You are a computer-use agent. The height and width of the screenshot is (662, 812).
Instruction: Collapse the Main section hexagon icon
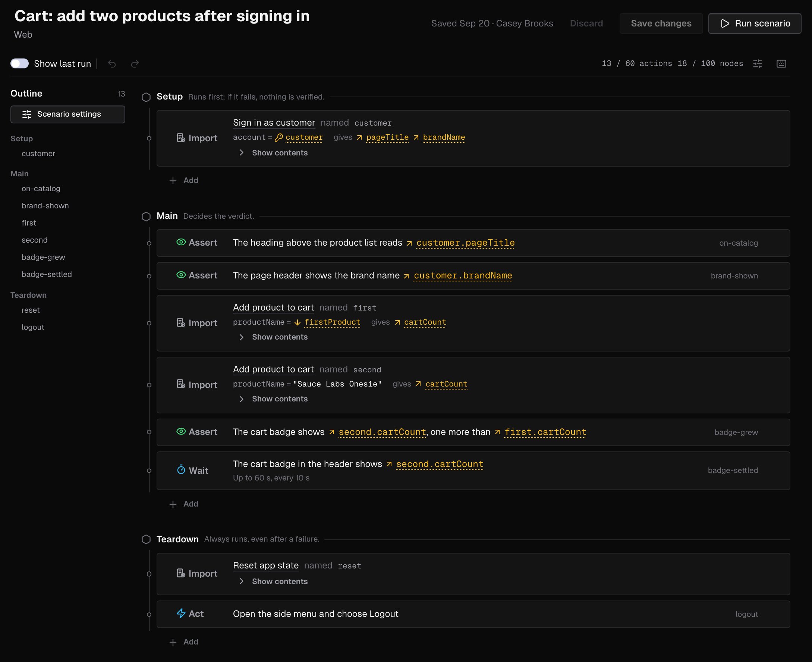pos(146,217)
